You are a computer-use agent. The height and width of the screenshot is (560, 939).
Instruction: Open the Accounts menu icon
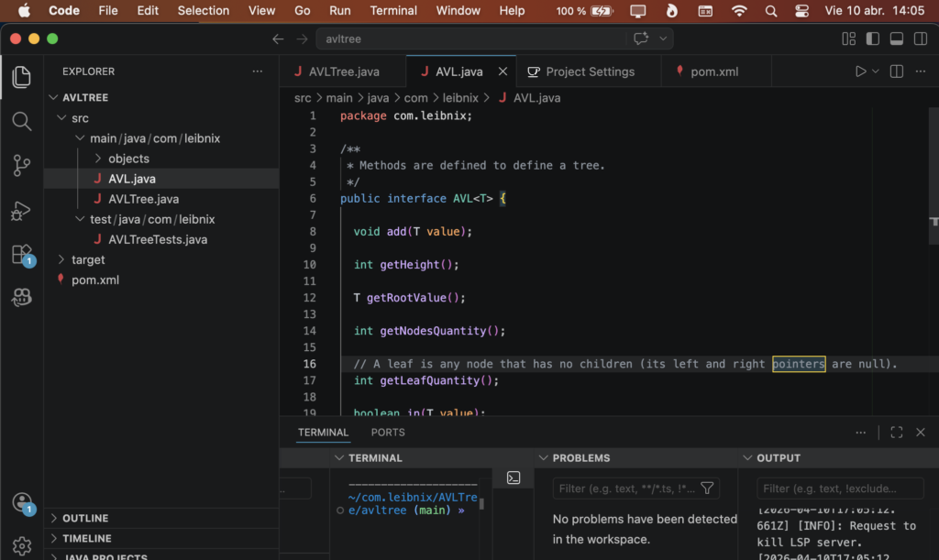click(x=21, y=502)
